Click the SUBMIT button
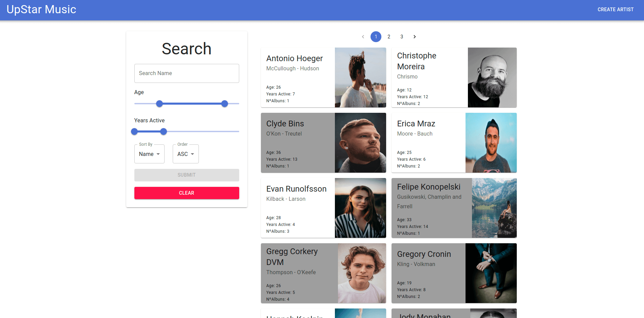 [187, 175]
